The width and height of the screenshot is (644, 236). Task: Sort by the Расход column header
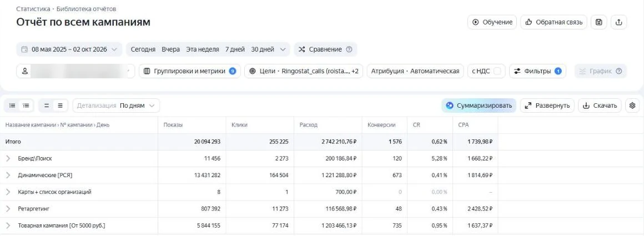[309, 125]
